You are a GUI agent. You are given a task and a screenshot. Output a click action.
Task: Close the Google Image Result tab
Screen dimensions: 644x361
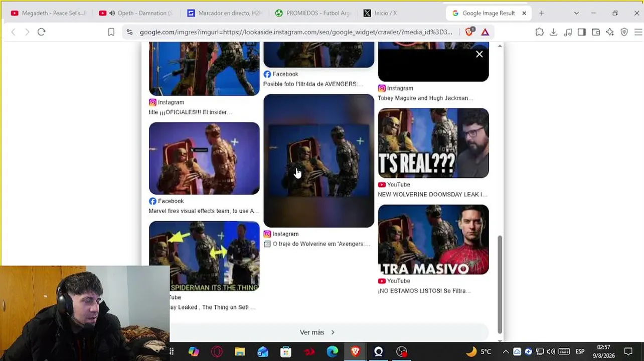coord(524,13)
